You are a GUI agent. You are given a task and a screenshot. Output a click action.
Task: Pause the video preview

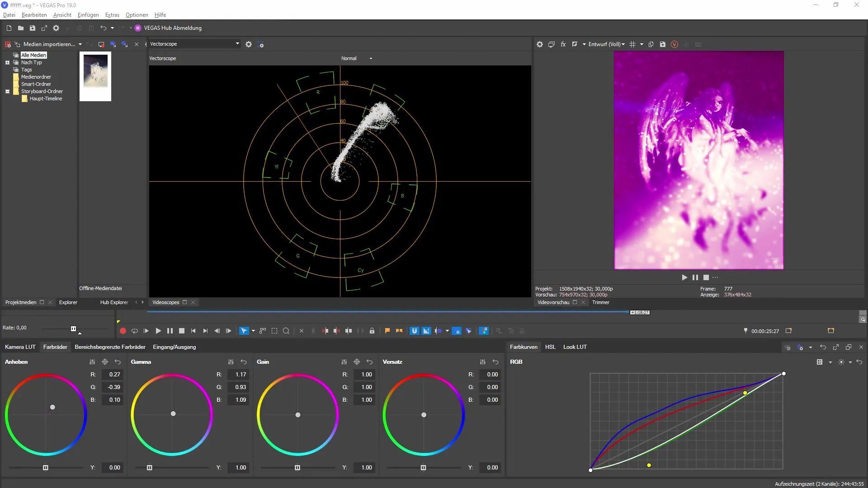[x=695, y=278]
